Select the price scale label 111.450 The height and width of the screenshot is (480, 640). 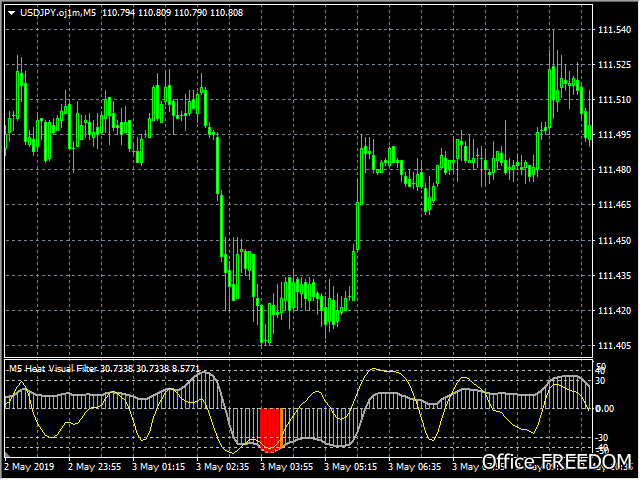point(614,240)
